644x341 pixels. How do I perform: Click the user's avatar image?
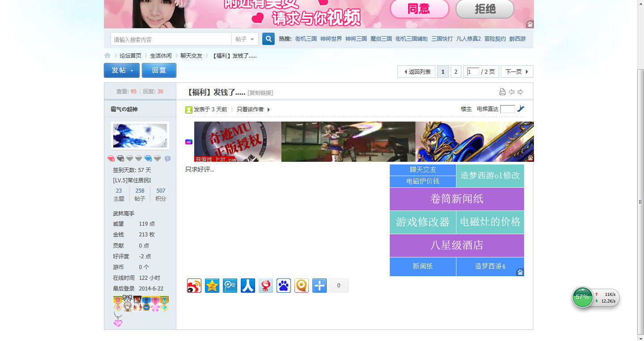tap(140, 135)
